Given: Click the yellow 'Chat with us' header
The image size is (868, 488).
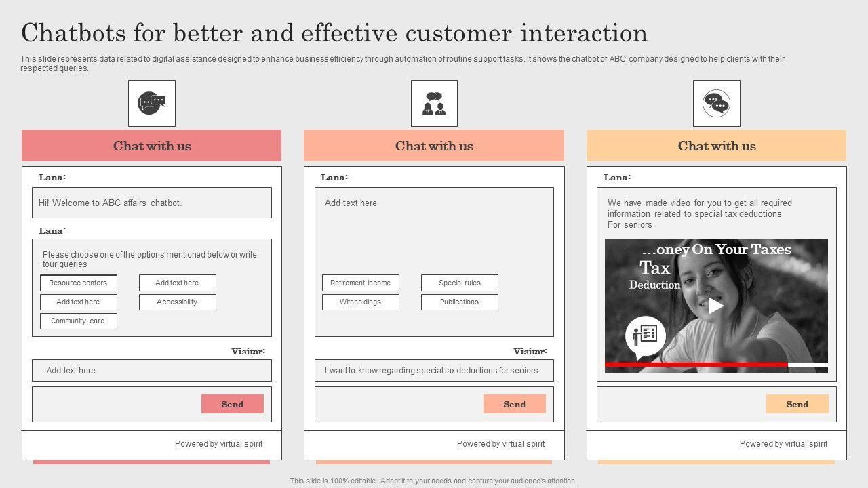Looking at the screenshot, I should tap(717, 146).
